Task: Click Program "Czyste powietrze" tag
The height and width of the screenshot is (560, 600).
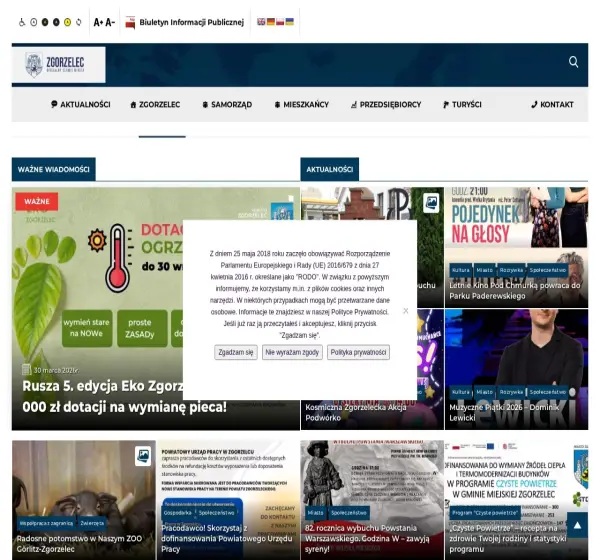Action: (485, 513)
